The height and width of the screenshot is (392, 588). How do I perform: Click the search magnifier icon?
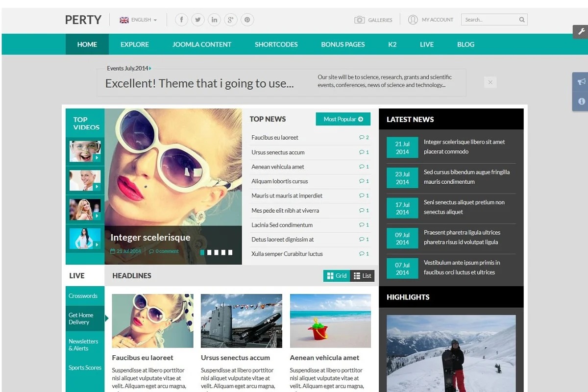point(522,20)
